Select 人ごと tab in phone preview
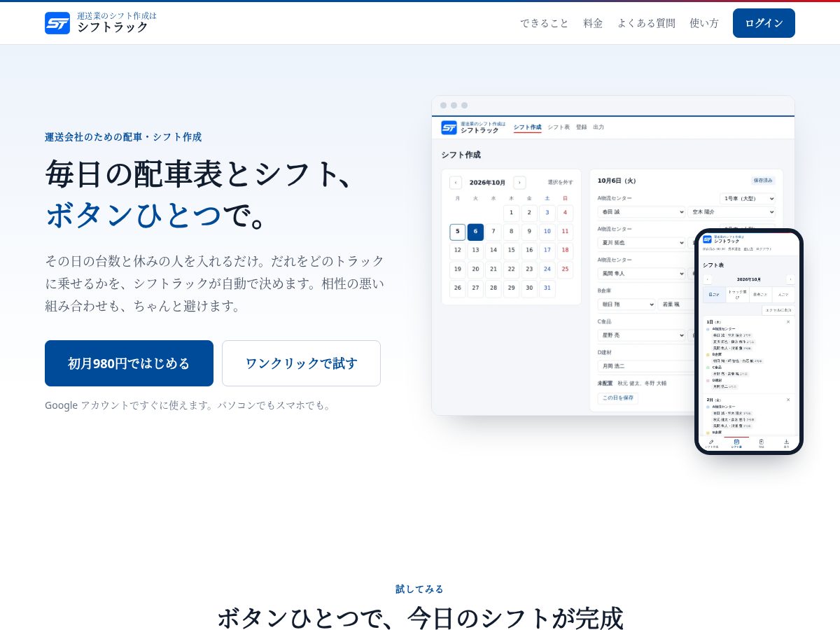The width and height of the screenshot is (840, 630). pos(783,295)
